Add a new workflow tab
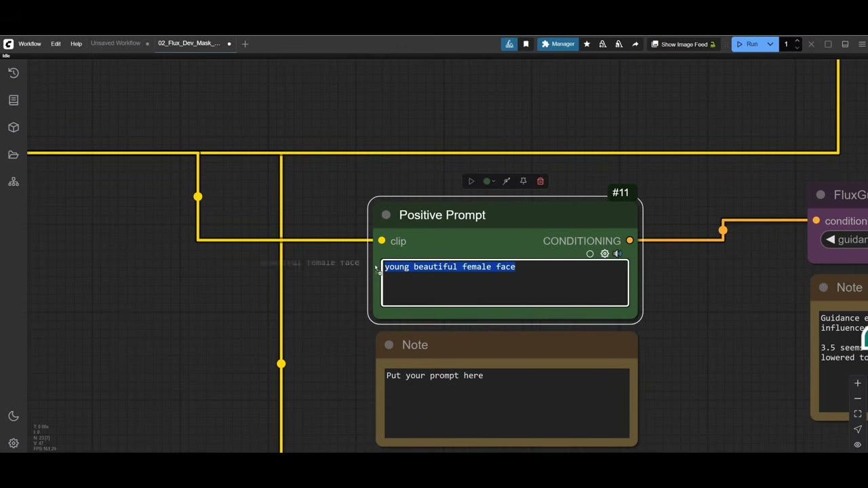 pyautogui.click(x=245, y=44)
